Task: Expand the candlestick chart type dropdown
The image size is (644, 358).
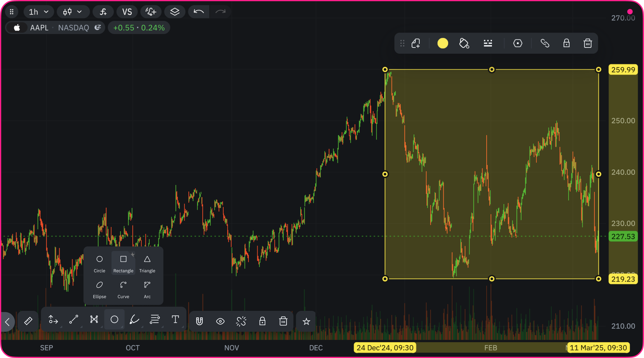Action: (x=73, y=12)
